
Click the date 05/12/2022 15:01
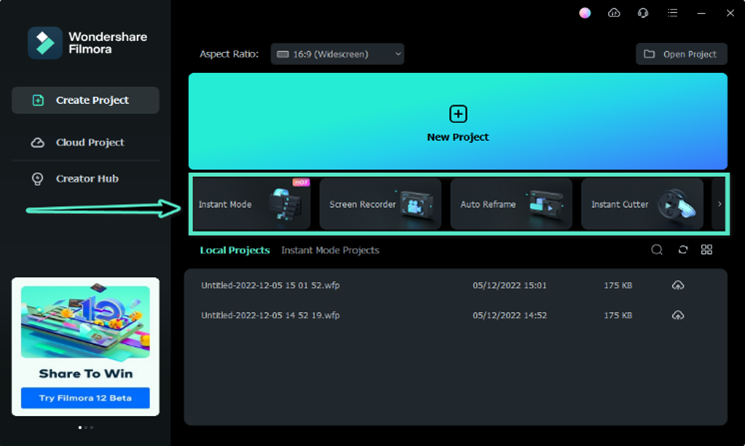[x=509, y=285]
